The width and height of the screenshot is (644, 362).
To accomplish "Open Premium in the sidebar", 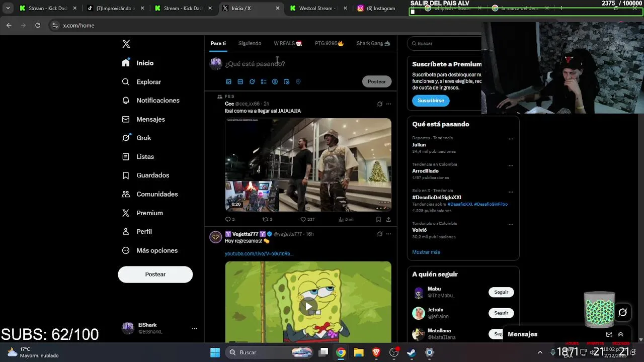I will click(x=142, y=213).
